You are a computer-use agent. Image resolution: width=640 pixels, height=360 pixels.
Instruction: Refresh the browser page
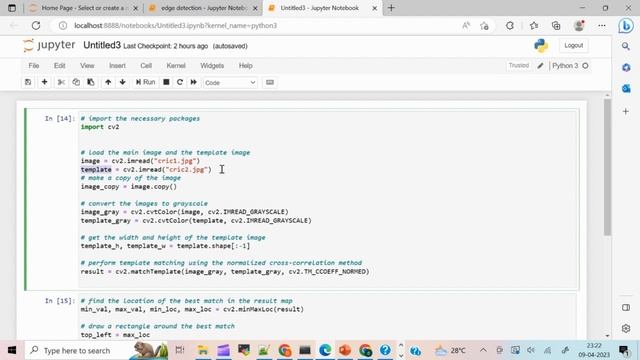pyautogui.click(x=36, y=26)
